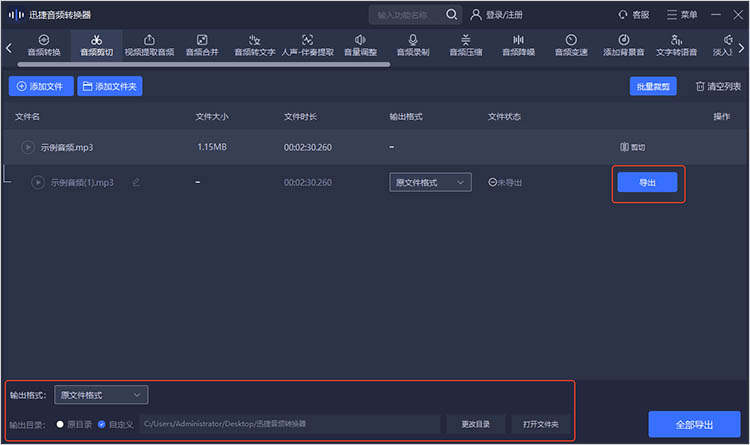Expand bottom 输出格式 dropdown
This screenshot has width=750, height=445.
(x=101, y=395)
